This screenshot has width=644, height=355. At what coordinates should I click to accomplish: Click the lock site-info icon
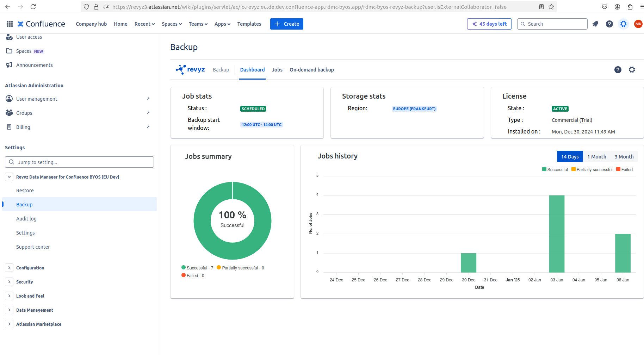point(96,7)
